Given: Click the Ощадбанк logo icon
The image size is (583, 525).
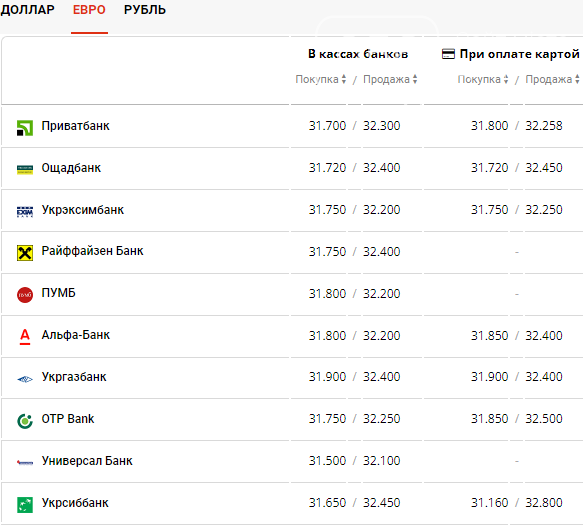Looking at the screenshot, I should click(25, 170).
